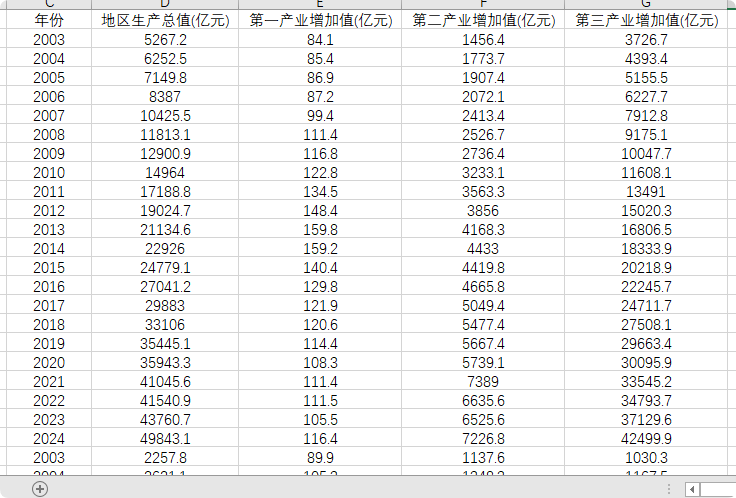Select the cell containing 3856
Screen dimensions: 736x498
483,211
